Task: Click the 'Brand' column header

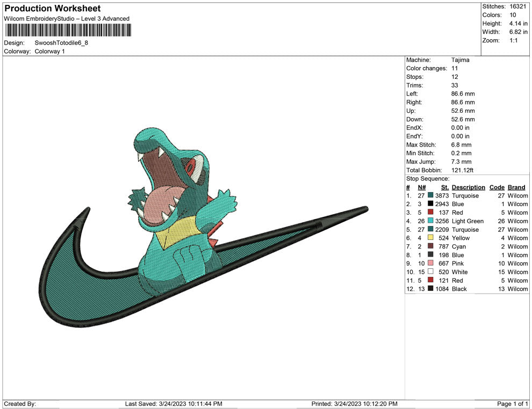Action: point(516,187)
